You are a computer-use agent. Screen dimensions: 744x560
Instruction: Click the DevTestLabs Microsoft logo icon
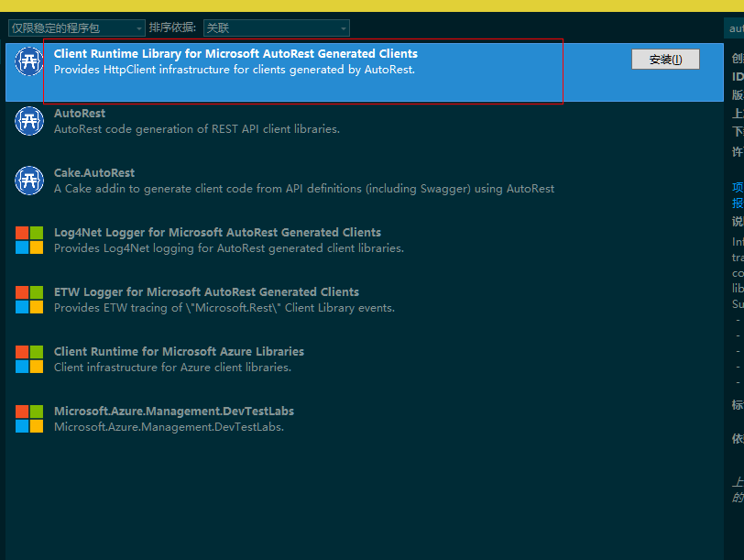point(29,419)
